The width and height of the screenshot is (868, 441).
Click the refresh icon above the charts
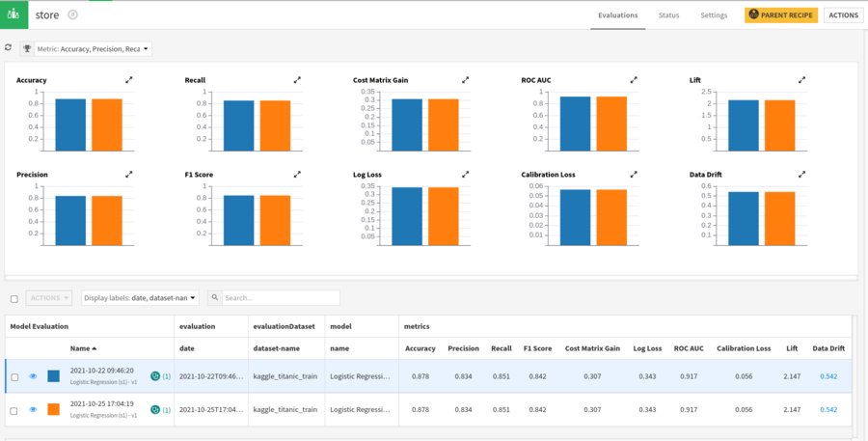[8, 48]
